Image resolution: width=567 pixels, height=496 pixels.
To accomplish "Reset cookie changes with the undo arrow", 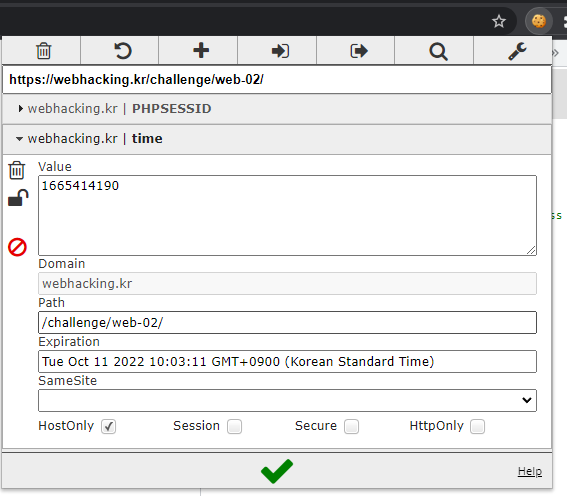I will tap(123, 51).
